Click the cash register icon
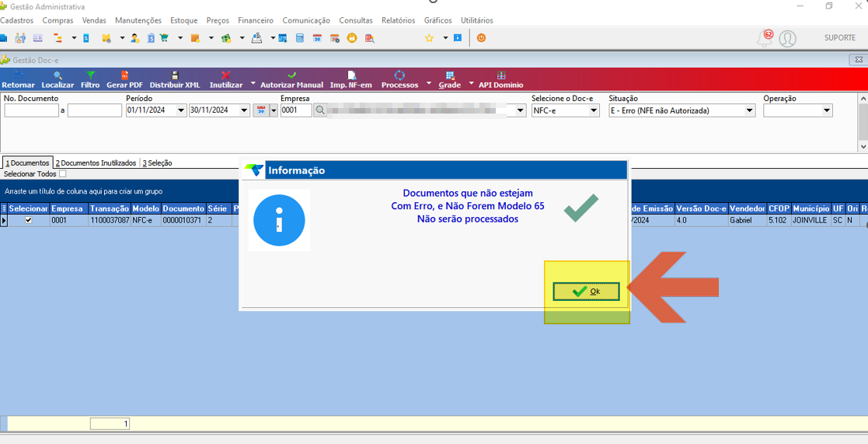Image resolution: width=868 pixels, height=444 pixels. [x=257, y=38]
